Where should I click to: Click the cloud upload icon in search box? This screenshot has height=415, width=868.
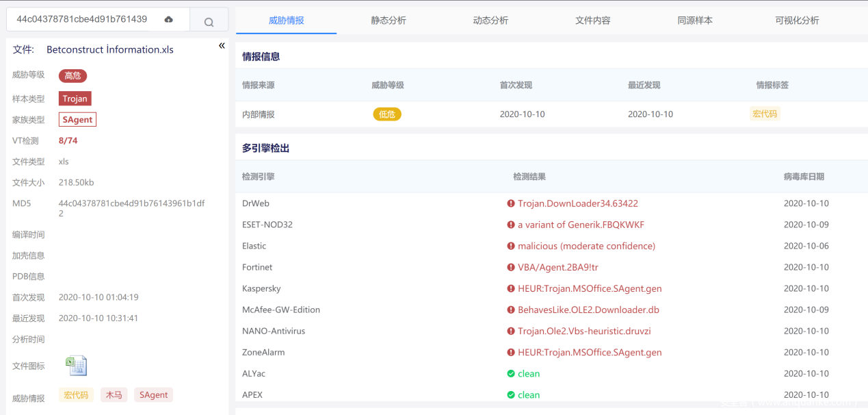[x=169, y=20]
